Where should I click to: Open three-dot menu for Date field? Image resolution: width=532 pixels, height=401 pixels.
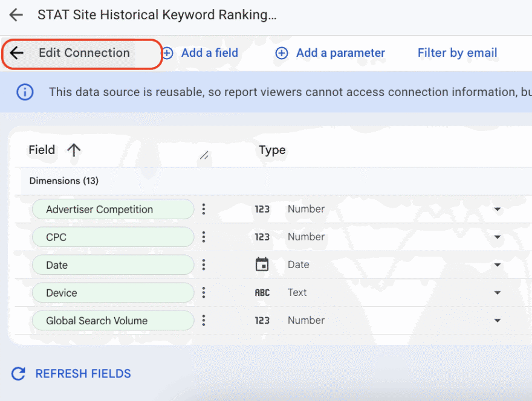[204, 265]
